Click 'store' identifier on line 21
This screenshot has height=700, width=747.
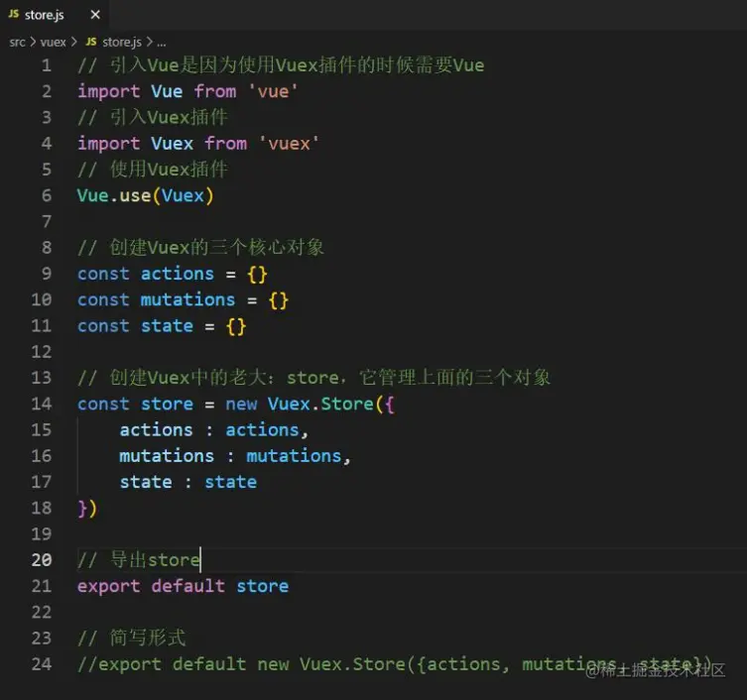[x=263, y=586]
